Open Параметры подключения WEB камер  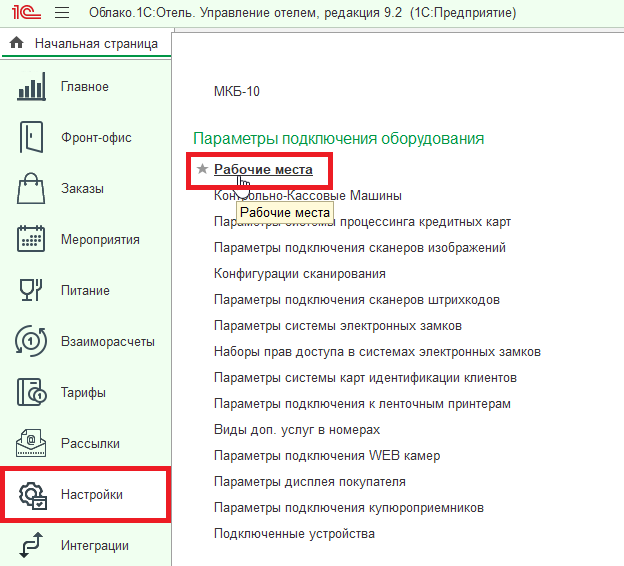(x=327, y=455)
